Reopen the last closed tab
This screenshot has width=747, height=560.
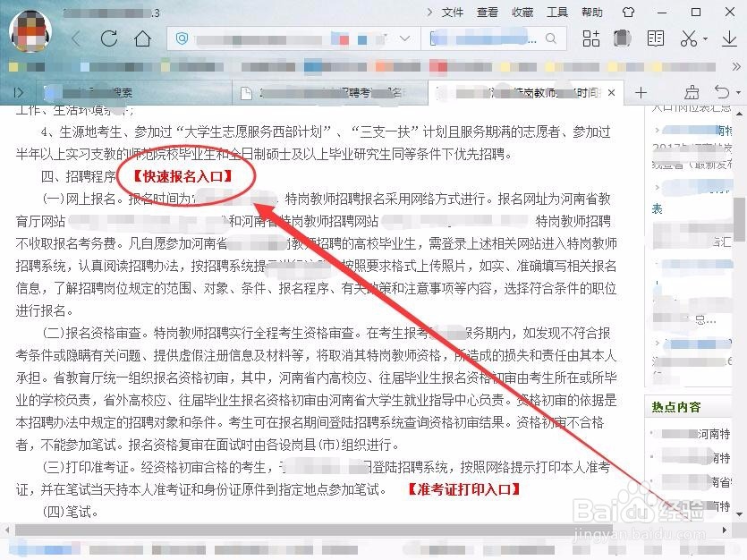click(x=721, y=92)
